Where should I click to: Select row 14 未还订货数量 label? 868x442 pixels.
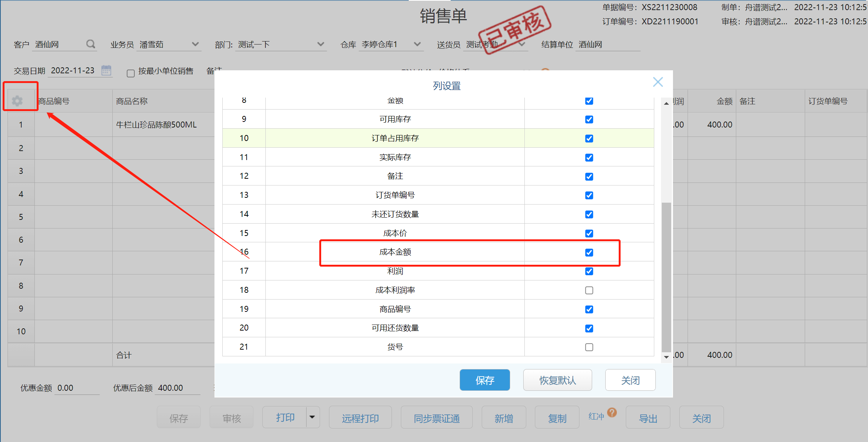tap(395, 214)
